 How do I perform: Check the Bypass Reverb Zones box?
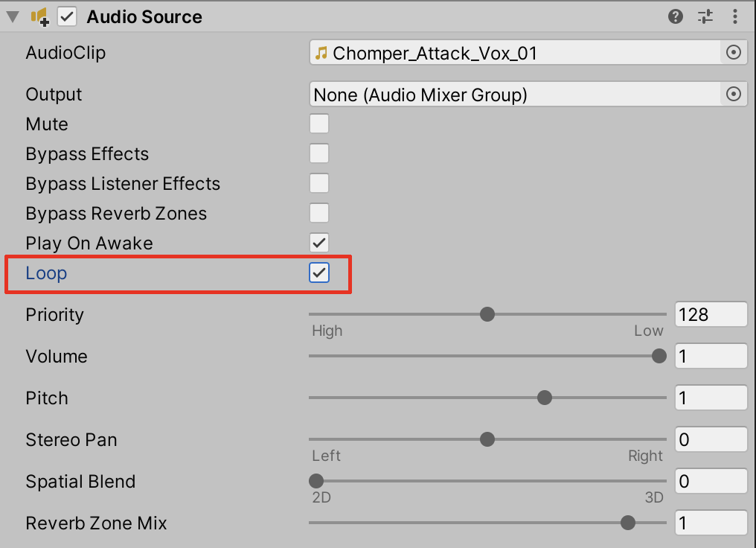pos(319,213)
